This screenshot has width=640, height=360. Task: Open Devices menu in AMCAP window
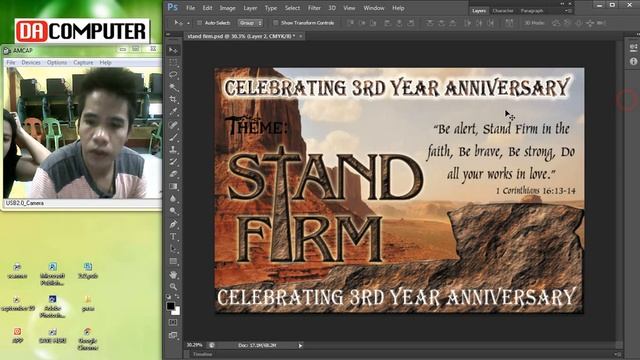point(31,62)
